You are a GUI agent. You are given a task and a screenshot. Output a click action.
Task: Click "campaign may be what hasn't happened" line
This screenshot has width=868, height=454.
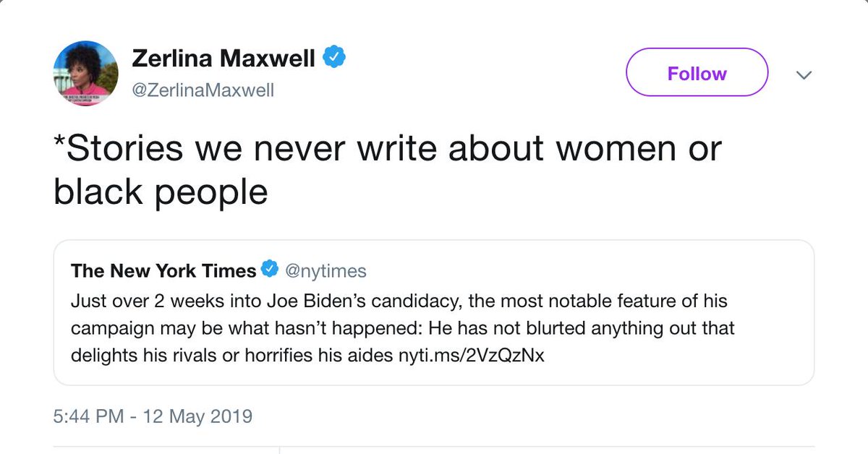click(x=242, y=328)
